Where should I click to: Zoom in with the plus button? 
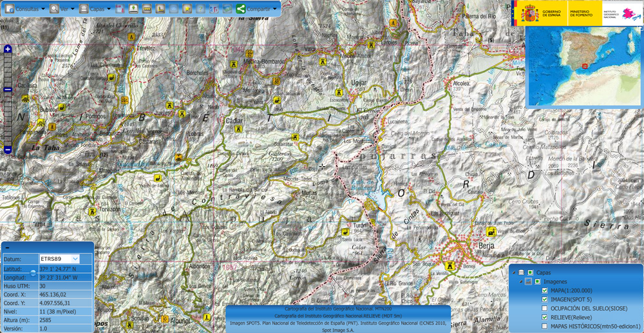pos(7,49)
